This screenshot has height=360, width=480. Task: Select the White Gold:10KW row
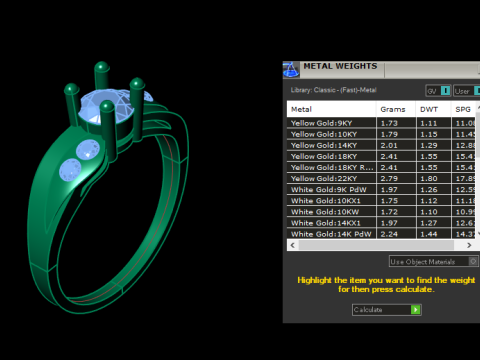(381, 212)
